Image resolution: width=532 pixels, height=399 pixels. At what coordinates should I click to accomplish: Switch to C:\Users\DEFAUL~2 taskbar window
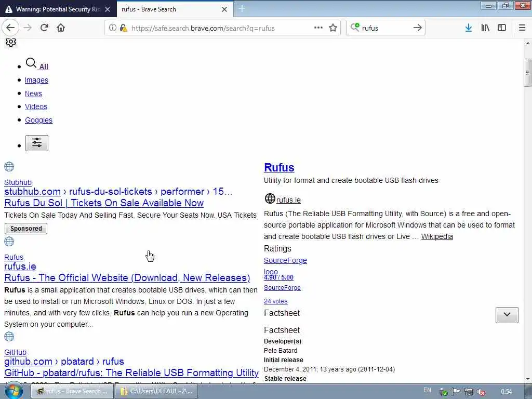tap(156, 391)
